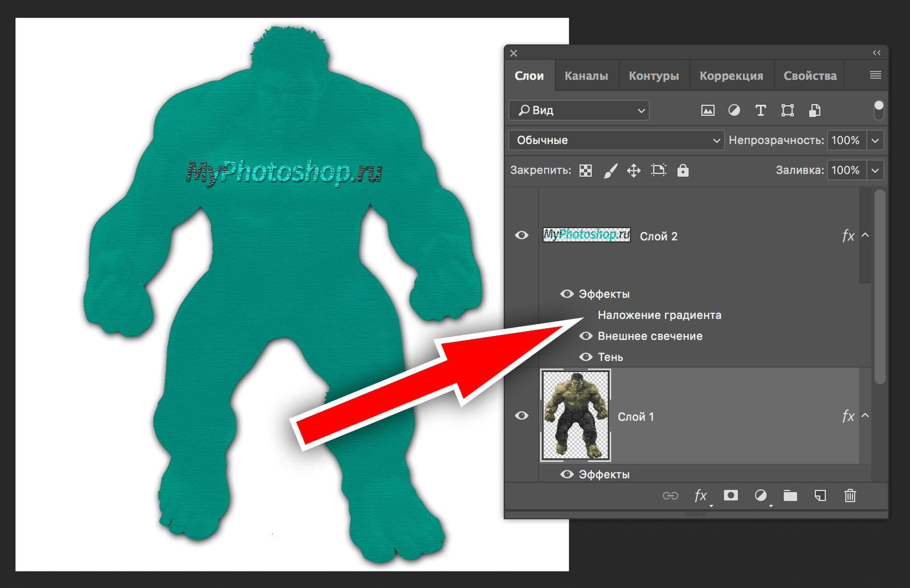This screenshot has height=588, width=910.
Task: Click the type layer filter icon
Action: click(x=760, y=110)
